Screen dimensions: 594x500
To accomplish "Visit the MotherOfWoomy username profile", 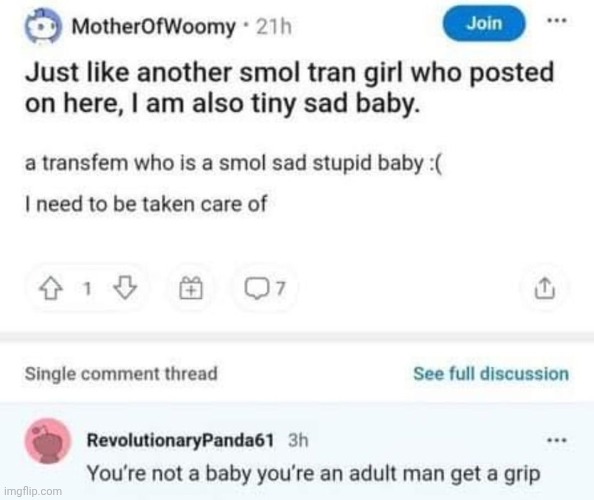I will pos(154,27).
